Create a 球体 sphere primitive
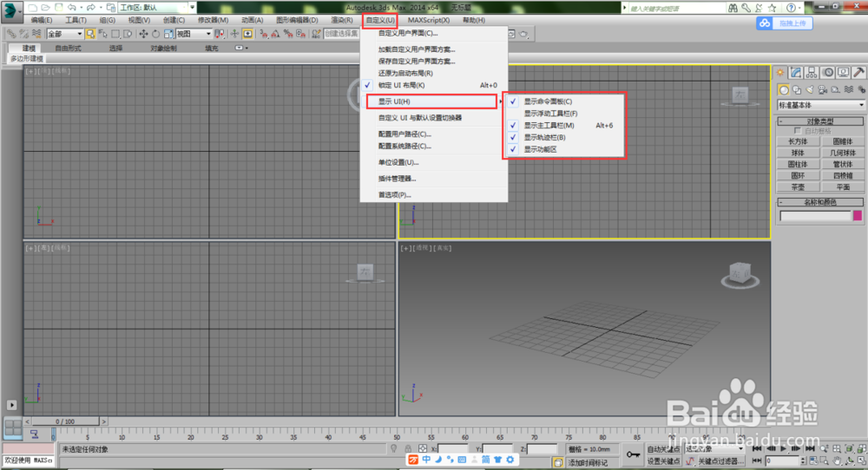868x470 pixels. tap(798, 153)
